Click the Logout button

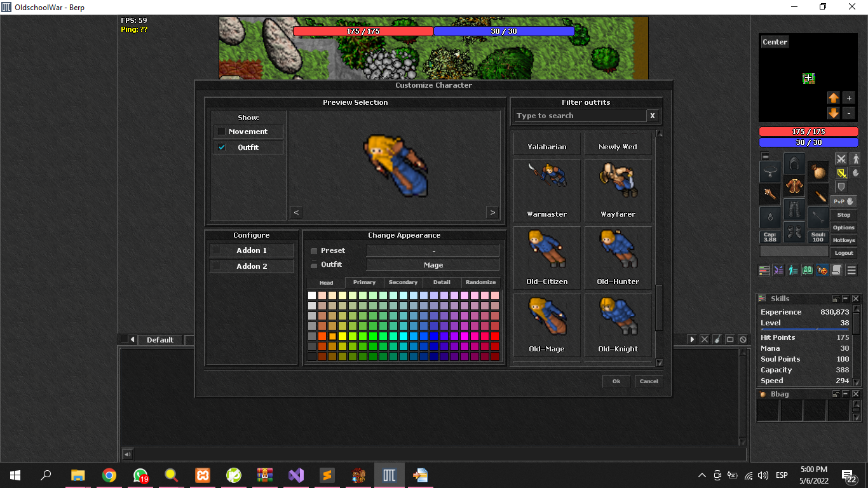tap(844, 253)
